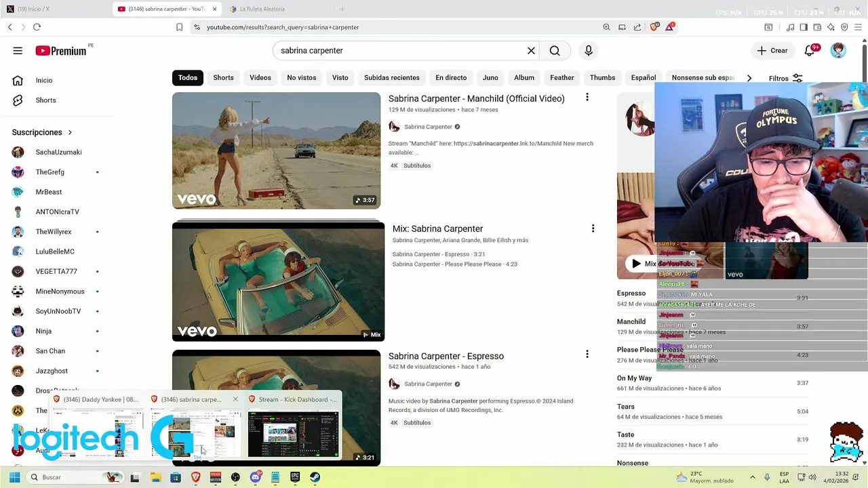
Task: Open the Crear dropdown button
Action: (772, 51)
